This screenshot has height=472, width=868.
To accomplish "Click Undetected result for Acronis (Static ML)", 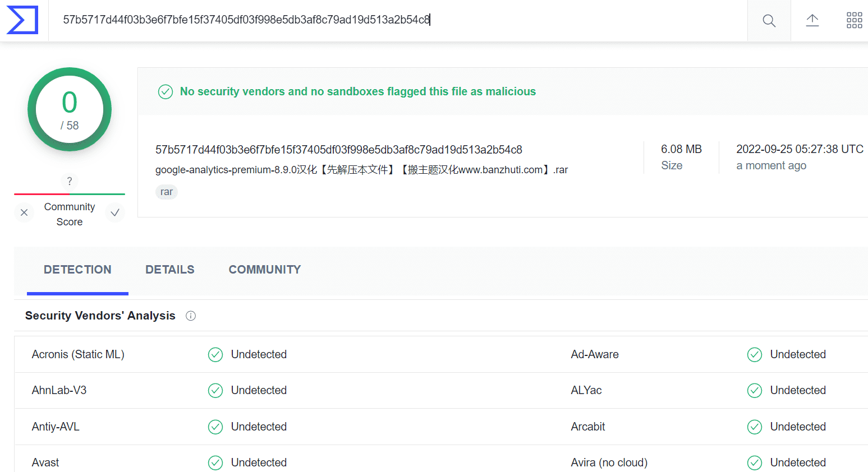I will point(259,354).
